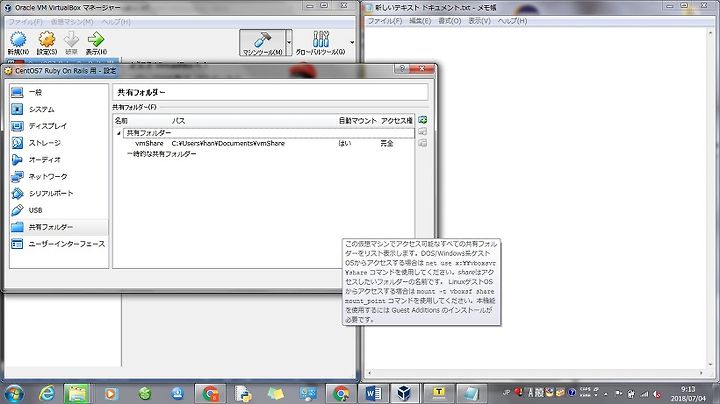Open the Windows Start button
This screenshot has width=720, height=404.
point(14,393)
